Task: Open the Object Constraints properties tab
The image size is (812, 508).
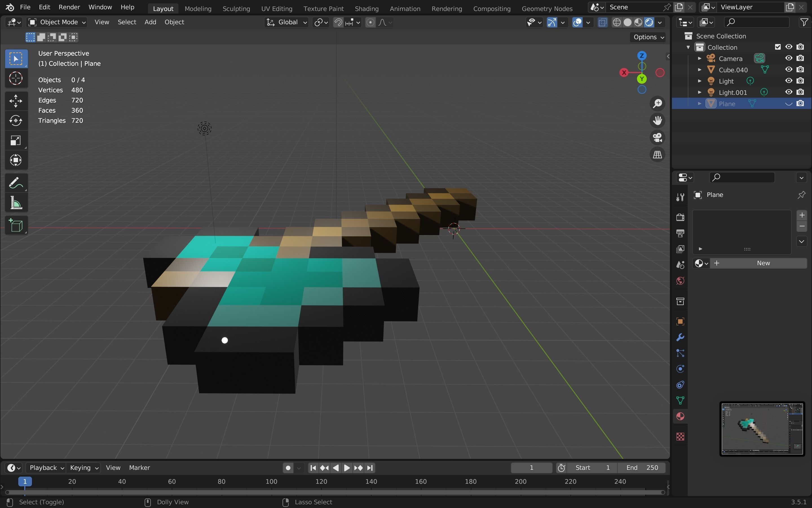Action: pos(680,385)
